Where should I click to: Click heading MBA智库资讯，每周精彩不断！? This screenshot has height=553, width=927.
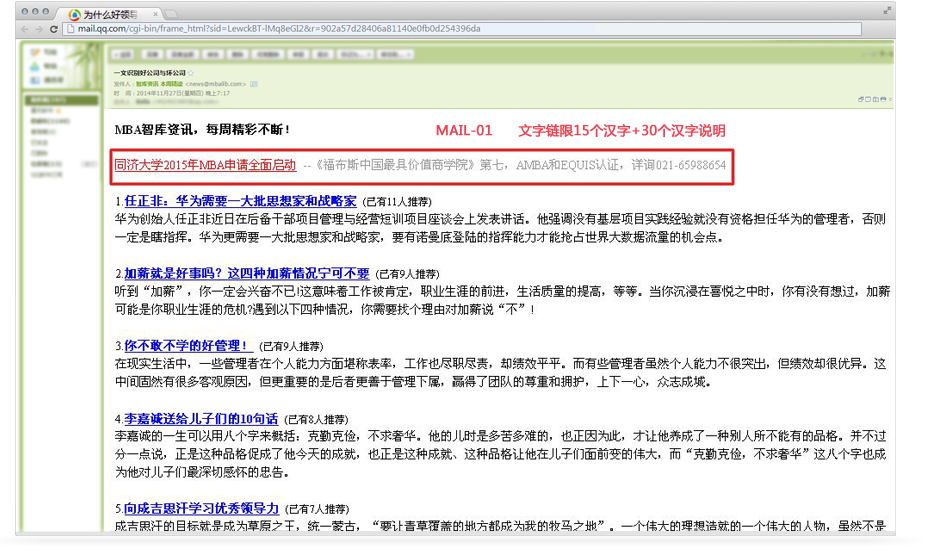click(x=203, y=130)
